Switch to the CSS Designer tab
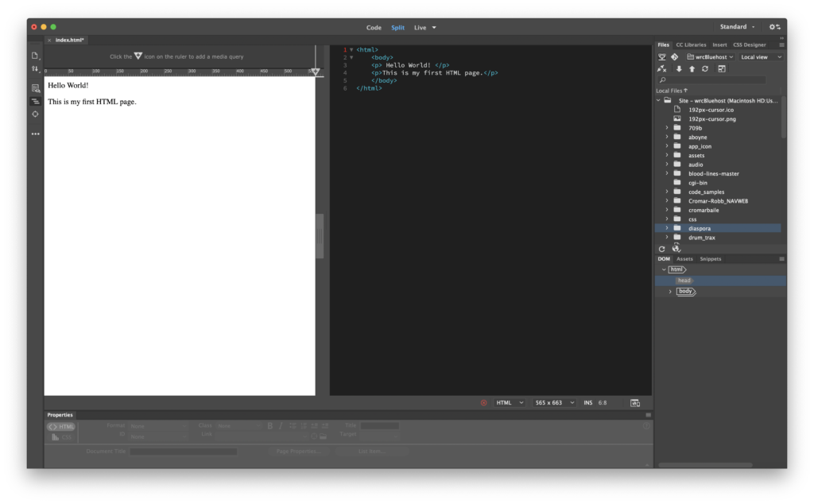 click(749, 45)
